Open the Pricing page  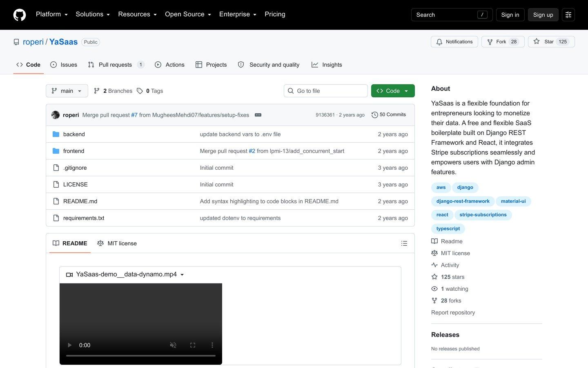click(275, 14)
